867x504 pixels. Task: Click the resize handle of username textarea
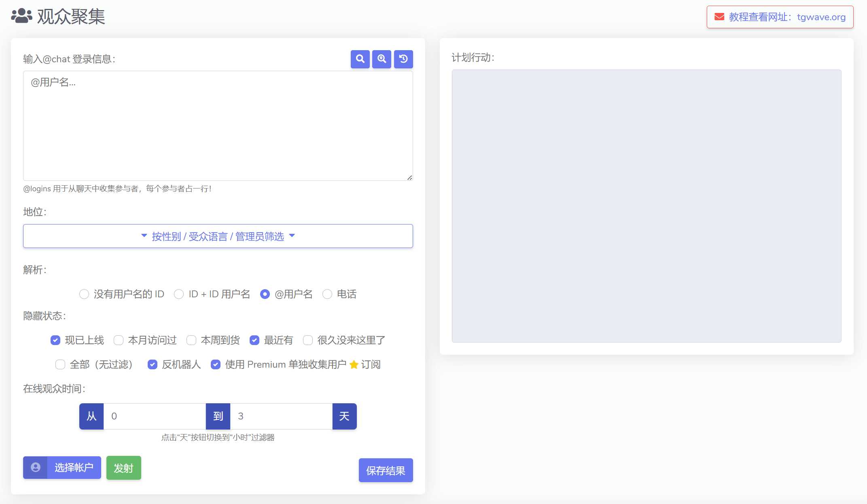(409, 178)
